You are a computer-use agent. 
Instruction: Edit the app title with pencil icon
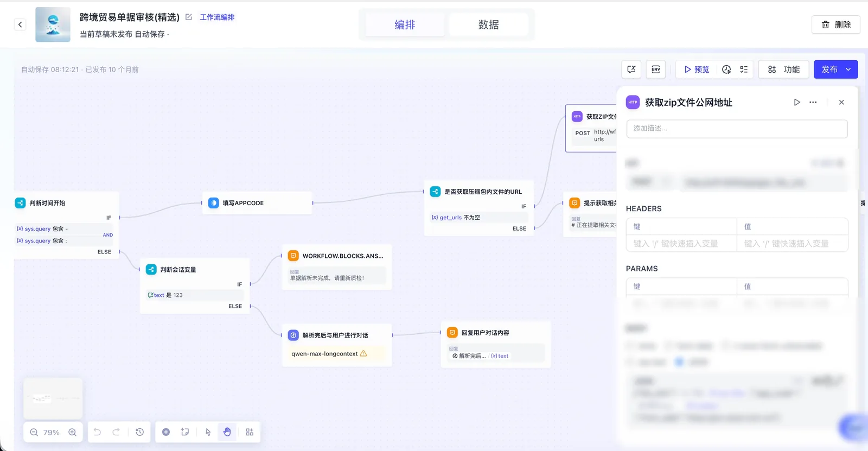tap(189, 17)
